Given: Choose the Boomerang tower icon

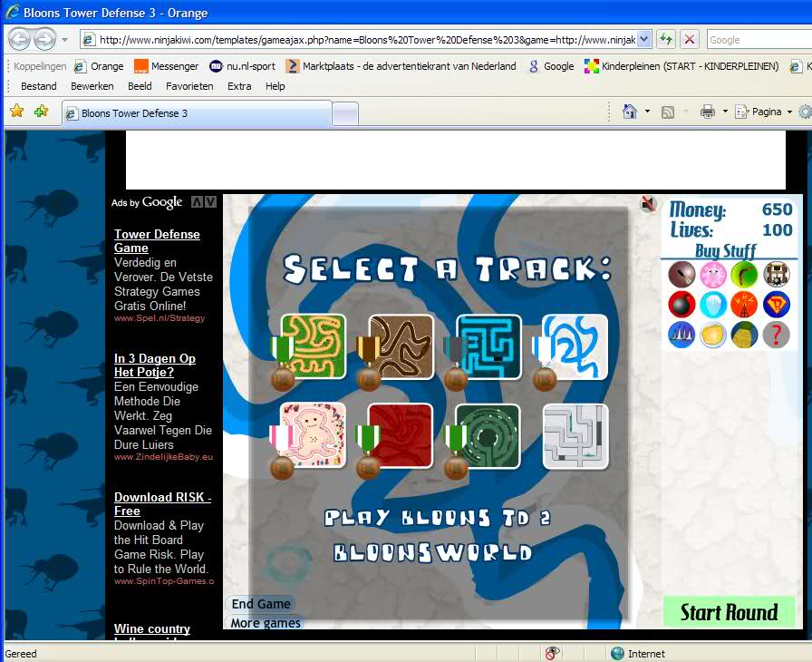Looking at the screenshot, I should [x=744, y=274].
